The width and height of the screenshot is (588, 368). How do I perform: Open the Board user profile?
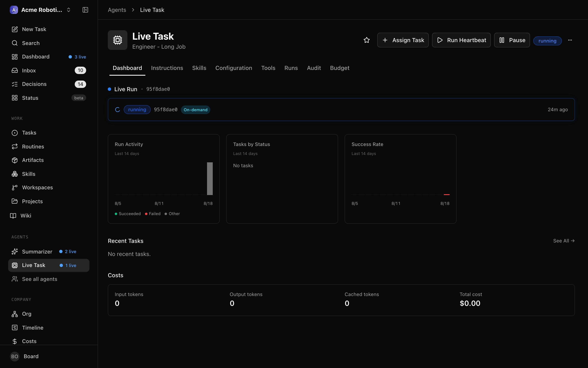(x=49, y=356)
